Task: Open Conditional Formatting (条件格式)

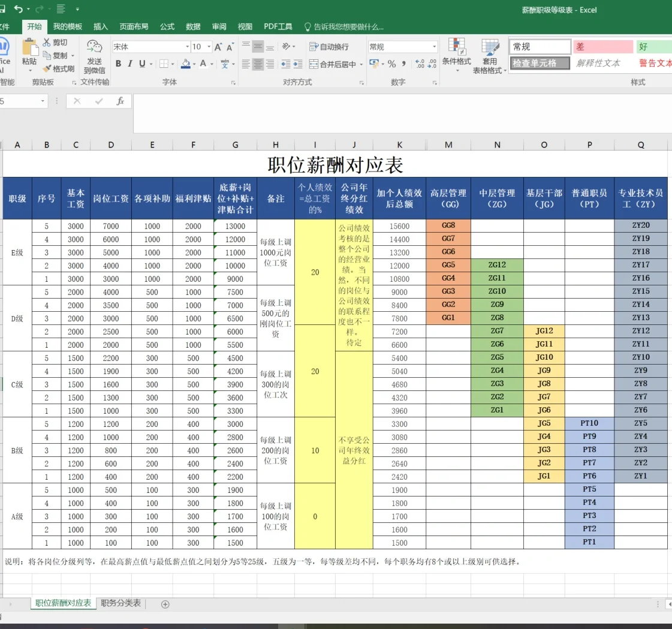Action: [456, 55]
